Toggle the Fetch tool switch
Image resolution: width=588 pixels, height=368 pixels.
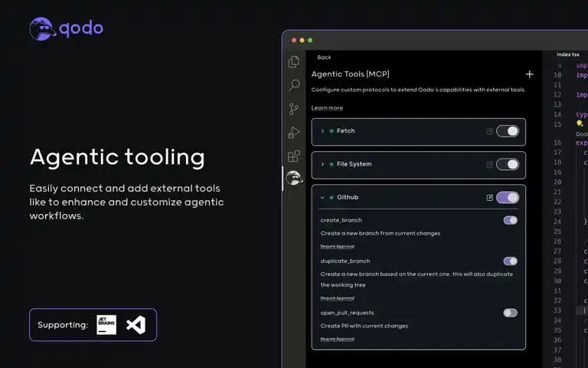508,131
